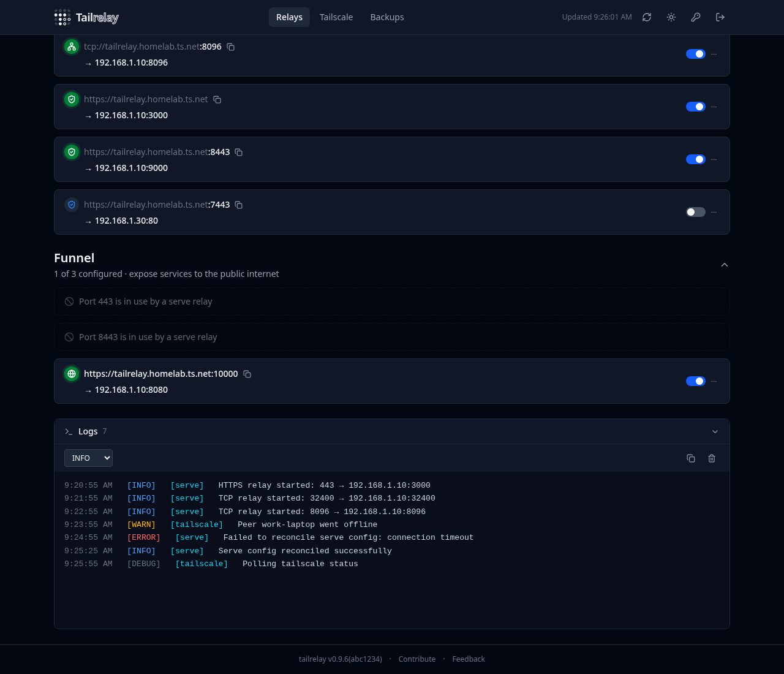Click the logout icon
This screenshot has width=784, height=674.
click(720, 17)
